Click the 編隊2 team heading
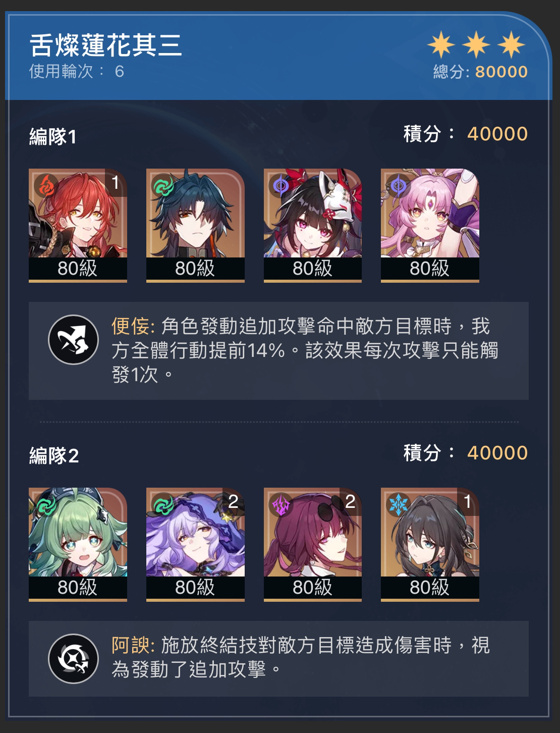Image resolution: width=560 pixels, height=733 pixels. click(x=54, y=456)
